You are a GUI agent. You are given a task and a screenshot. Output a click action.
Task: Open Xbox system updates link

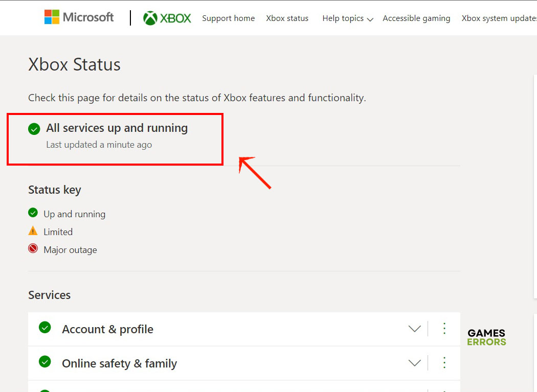(x=499, y=18)
